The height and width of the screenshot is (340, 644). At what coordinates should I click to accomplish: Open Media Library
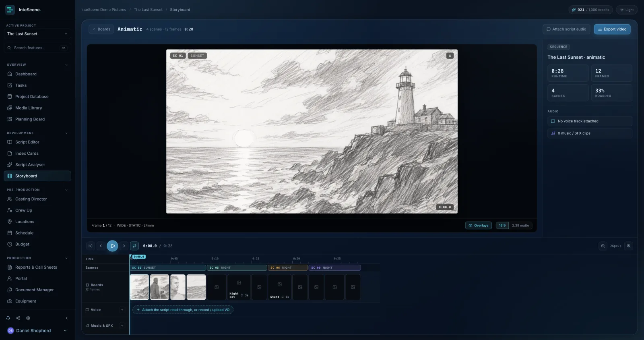[37, 108]
